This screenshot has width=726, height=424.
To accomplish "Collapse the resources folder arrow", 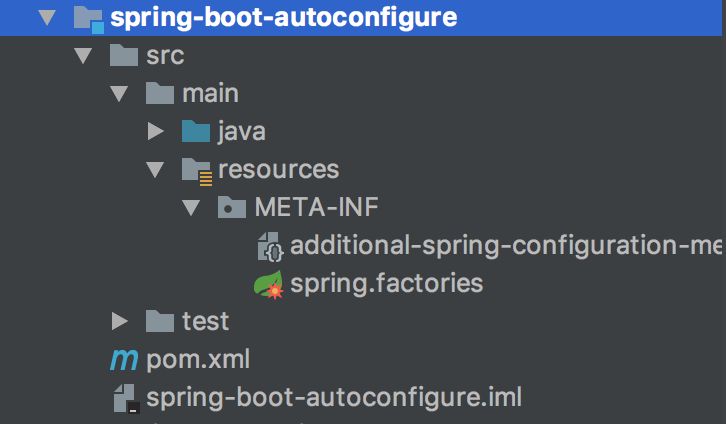I will pyautogui.click(x=155, y=169).
